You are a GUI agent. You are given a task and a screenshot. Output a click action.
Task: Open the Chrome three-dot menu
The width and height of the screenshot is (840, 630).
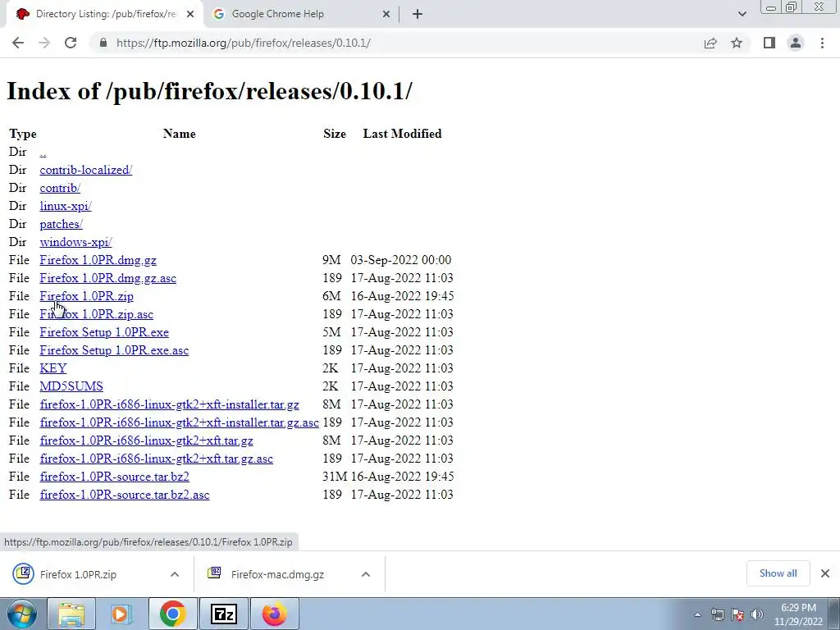click(822, 43)
